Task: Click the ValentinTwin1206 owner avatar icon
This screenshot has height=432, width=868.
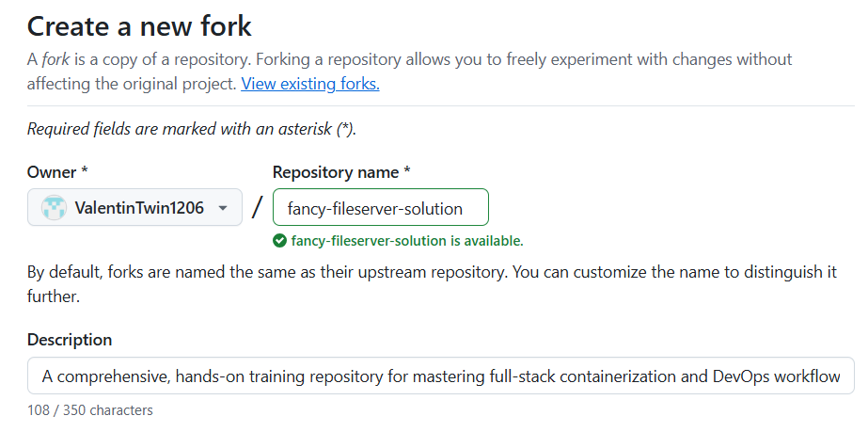Action: pos(55,208)
